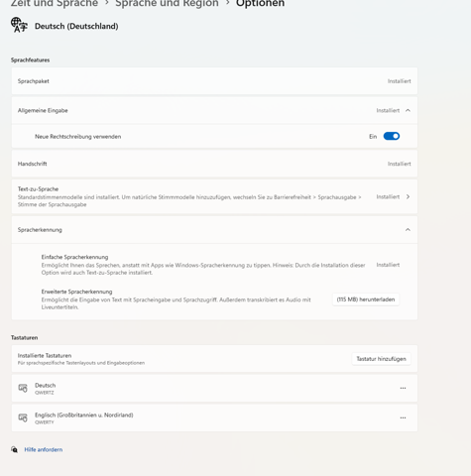Click the keyboard icon next to Englisch QWERTY
This screenshot has width=471, height=476.
23,417
